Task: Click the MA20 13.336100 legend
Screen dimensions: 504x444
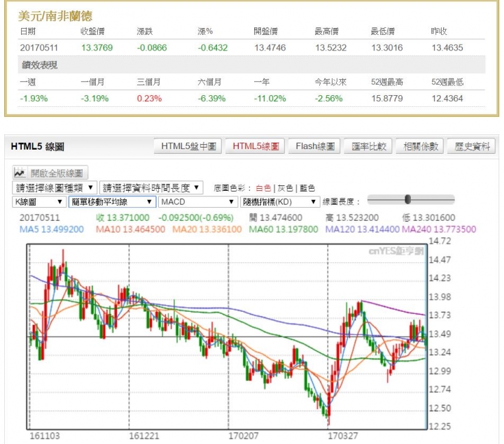Action: 206,229
